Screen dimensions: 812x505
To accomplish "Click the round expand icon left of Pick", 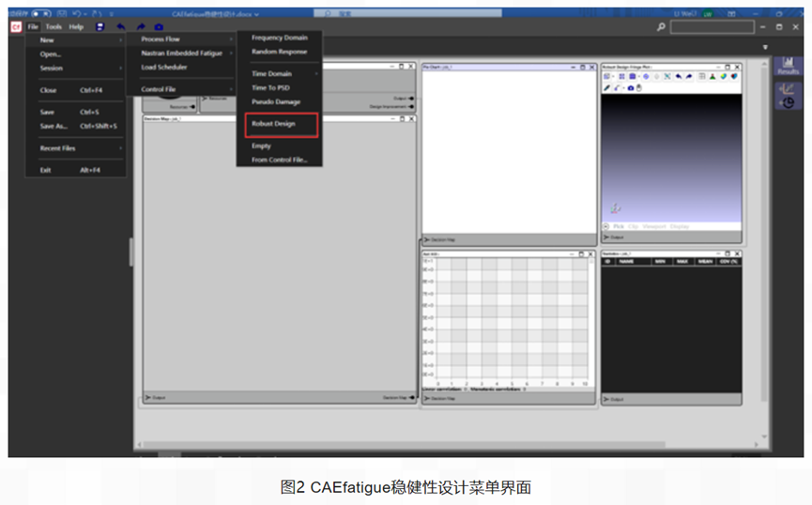I will [x=605, y=226].
